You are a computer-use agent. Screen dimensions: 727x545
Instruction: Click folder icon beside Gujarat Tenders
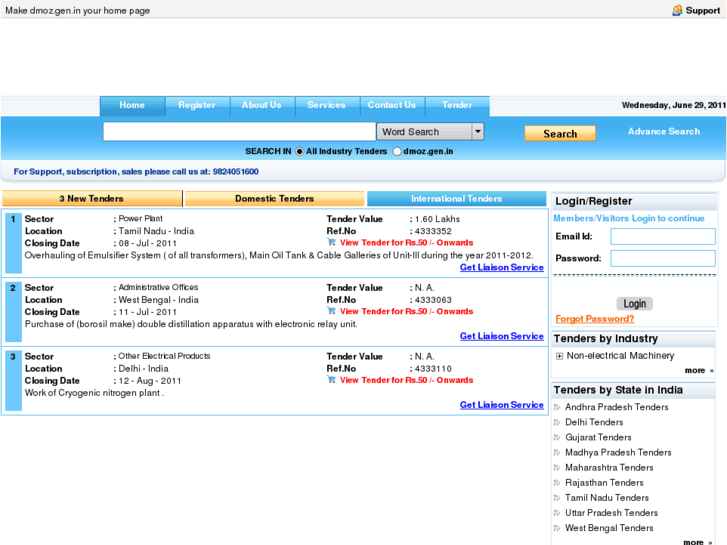click(557, 437)
